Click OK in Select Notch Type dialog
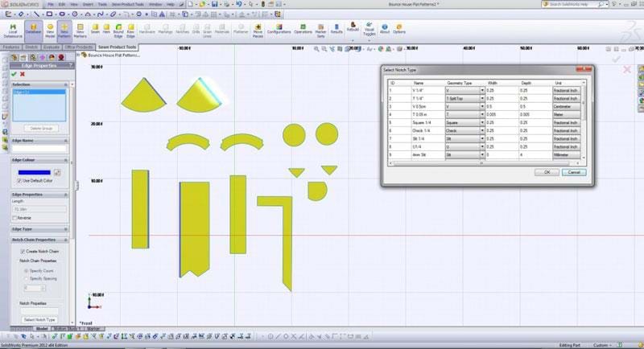Image resolution: width=644 pixels, height=349 pixels. point(547,172)
